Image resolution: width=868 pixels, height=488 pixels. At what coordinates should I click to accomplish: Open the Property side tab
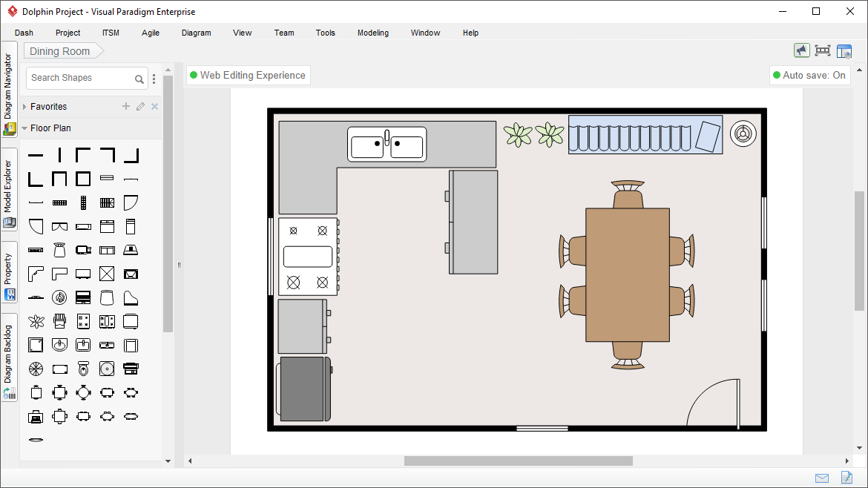(x=9, y=272)
